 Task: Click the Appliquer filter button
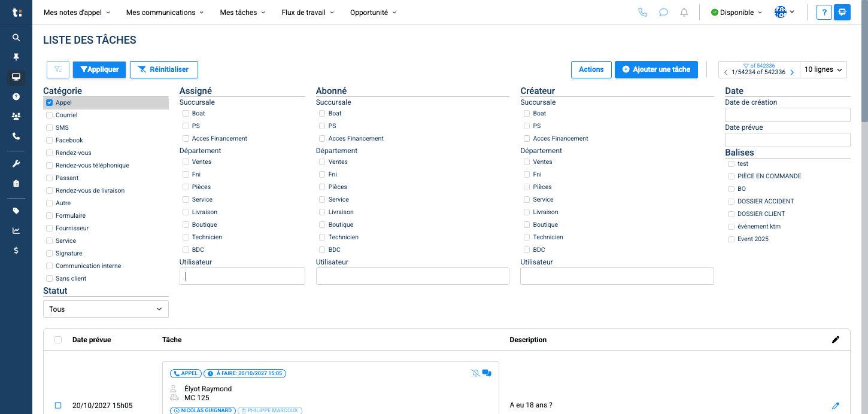(x=99, y=69)
